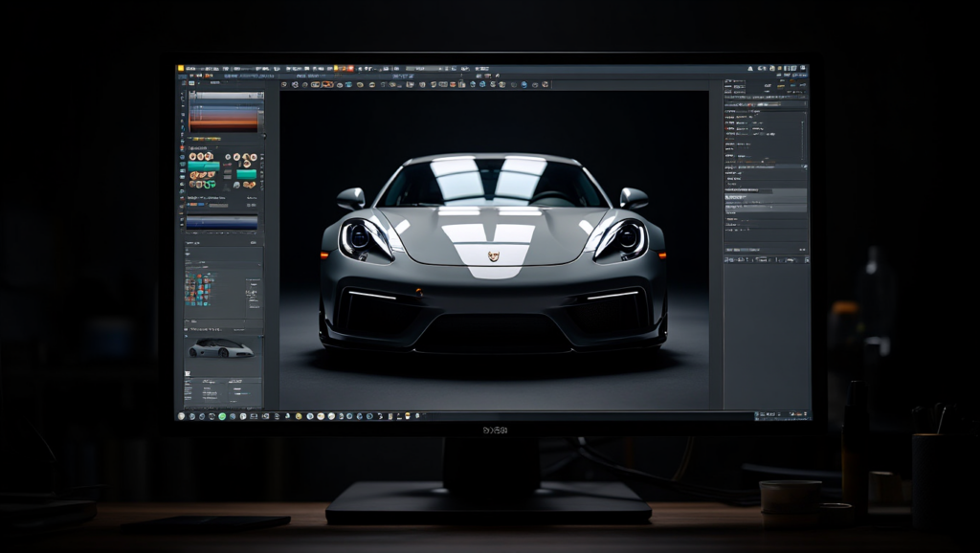
Task: Select the green ring icon in the material grid
Action: pyautogui.click(x=210, y=185)
